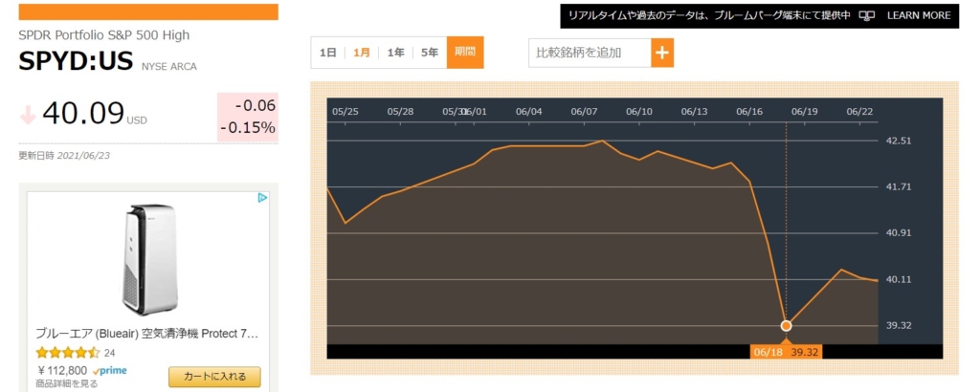
Task: Click the LEARN MORE link
Action: 919,15
